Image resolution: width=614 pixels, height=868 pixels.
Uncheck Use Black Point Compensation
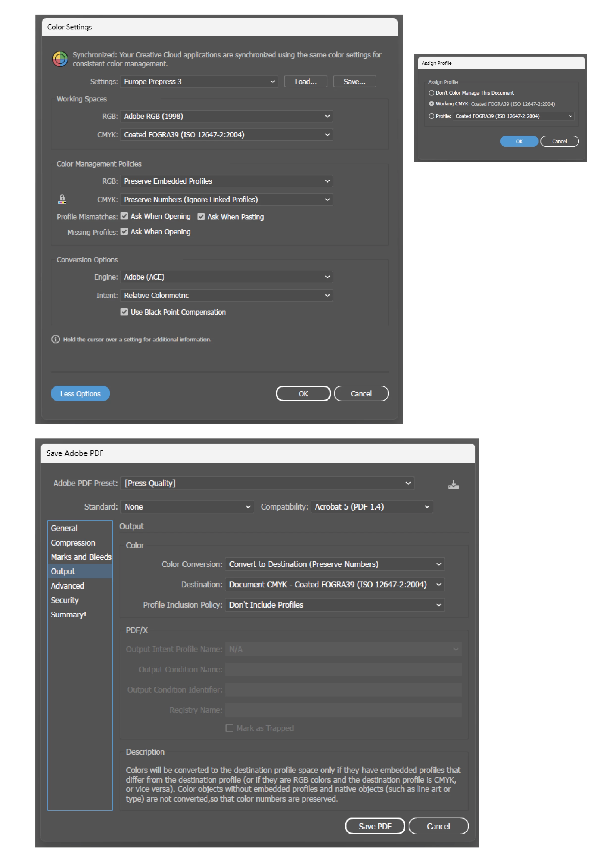124,312
